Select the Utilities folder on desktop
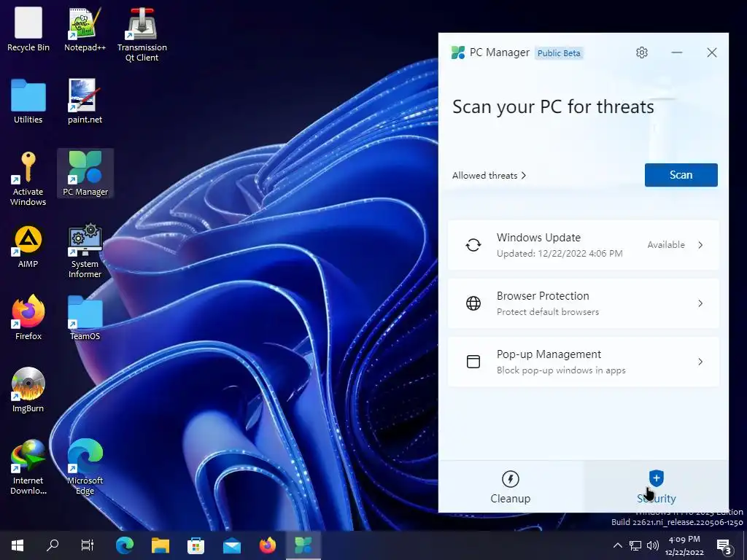The height and width of the screenshot is (560, 747). click(28, 102)
